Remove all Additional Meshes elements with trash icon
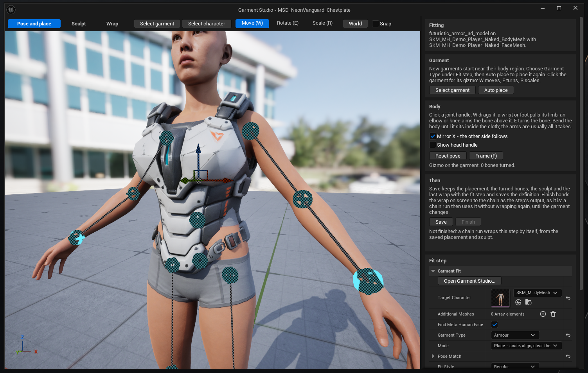 click(553, 314)
